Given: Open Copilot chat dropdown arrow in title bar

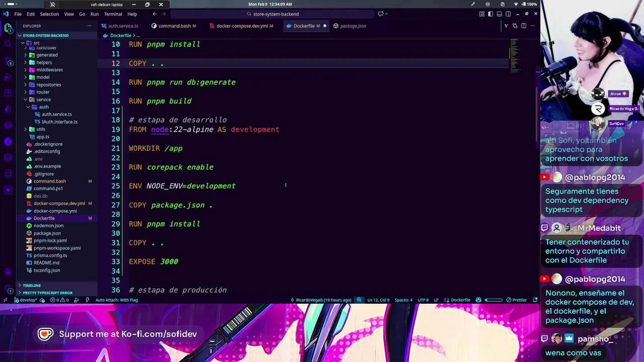Looking at the screenshot, I should pos(387,14).
